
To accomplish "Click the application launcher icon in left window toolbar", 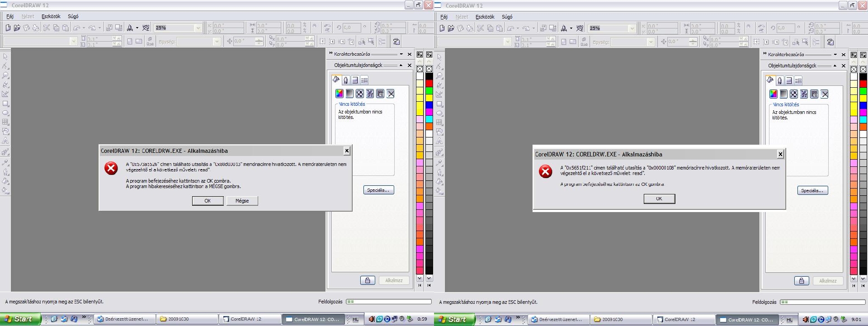I will pos(130,28).
